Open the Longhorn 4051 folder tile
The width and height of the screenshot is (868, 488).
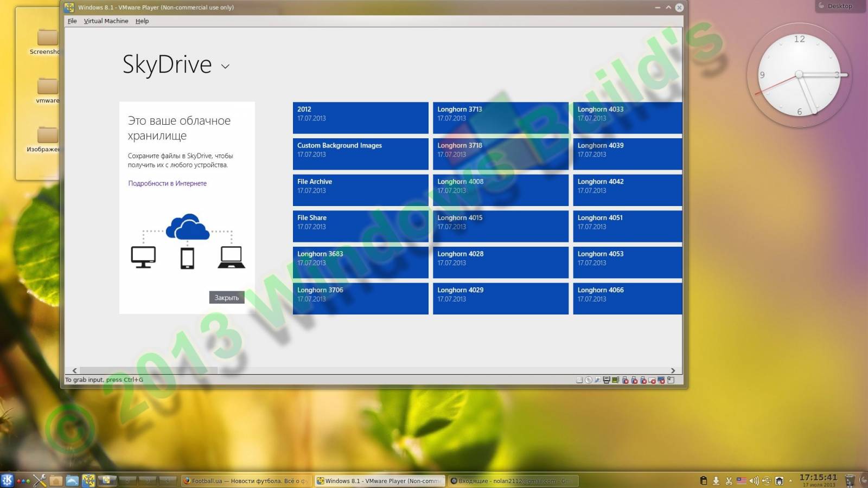(x=628, y=226)
